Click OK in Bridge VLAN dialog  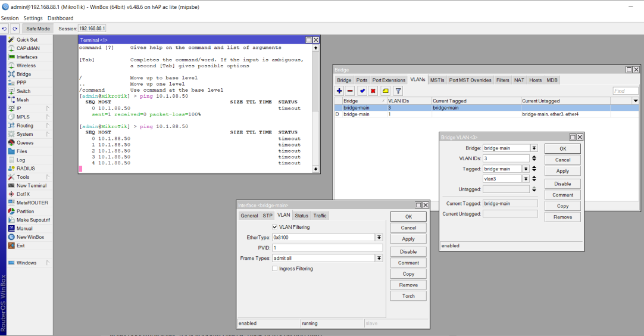[562, 149]
